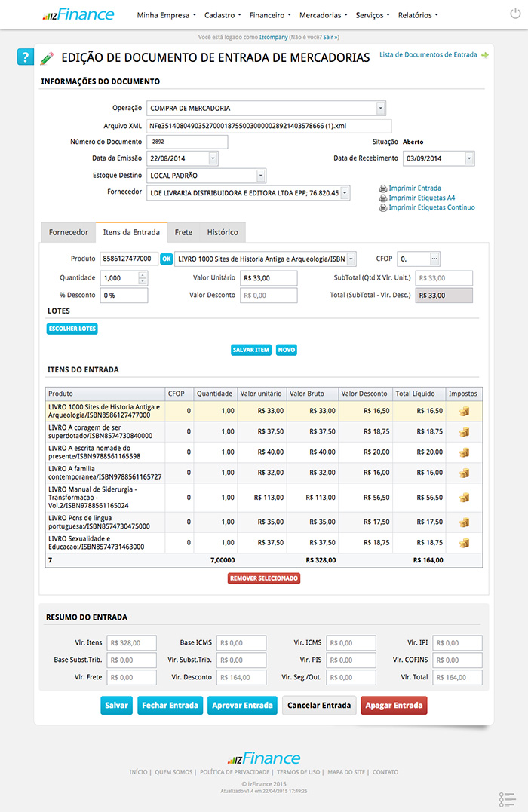This screenshot has height=812, width=528.
Task: Open the Financeiro menu
Action: [x=270, y=15]
